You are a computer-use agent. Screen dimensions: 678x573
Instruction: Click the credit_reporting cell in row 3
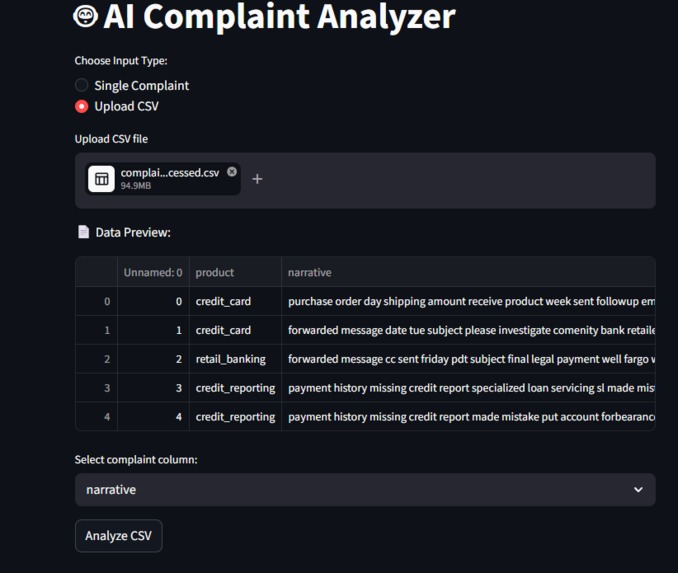(x=235, y=388)
